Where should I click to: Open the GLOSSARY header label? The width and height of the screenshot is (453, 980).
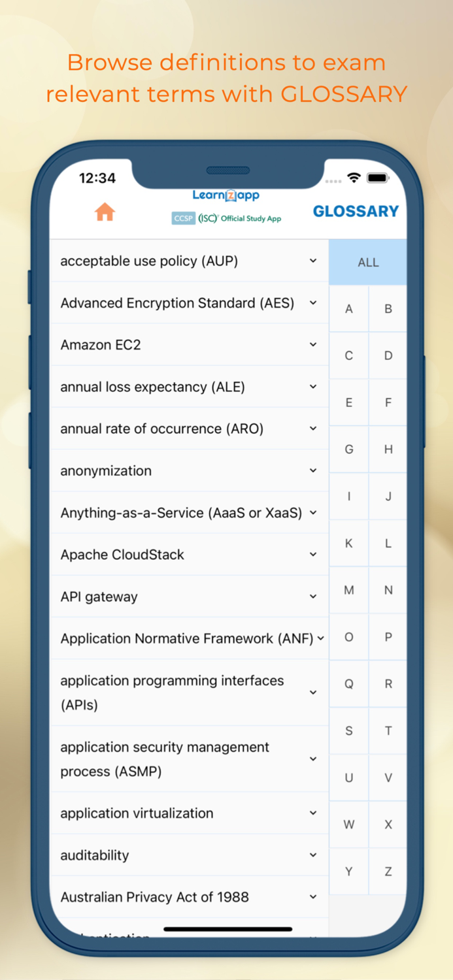click(356, 211)
